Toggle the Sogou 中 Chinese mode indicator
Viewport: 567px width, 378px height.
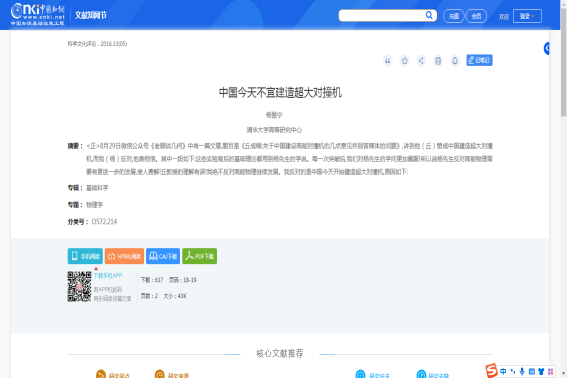coord(503,371)
